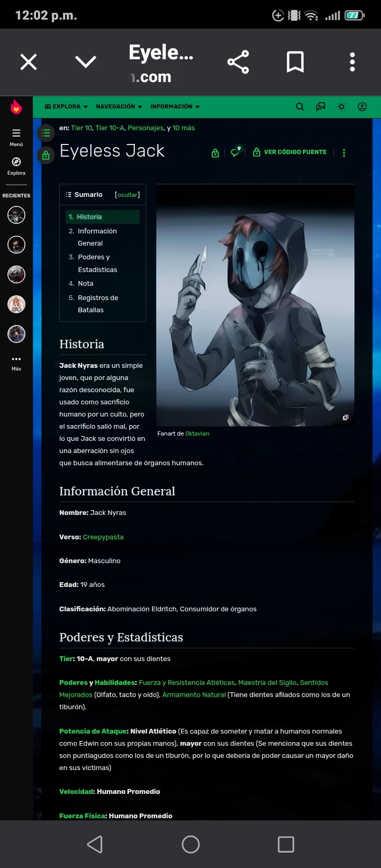Jump to Poderes y Estadísticas in Sumario
The width and height of the screenshot is (381, 868).
(x=97, y=263)
